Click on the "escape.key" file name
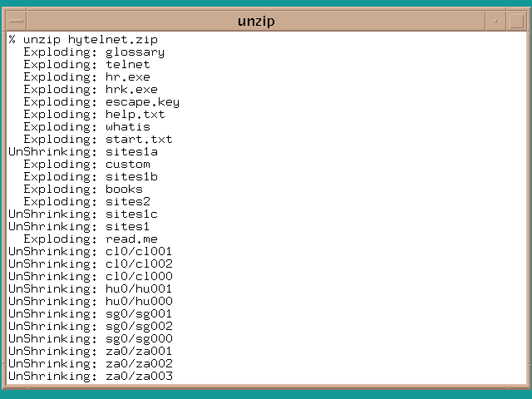532x399 pixels. pos(142,102)
